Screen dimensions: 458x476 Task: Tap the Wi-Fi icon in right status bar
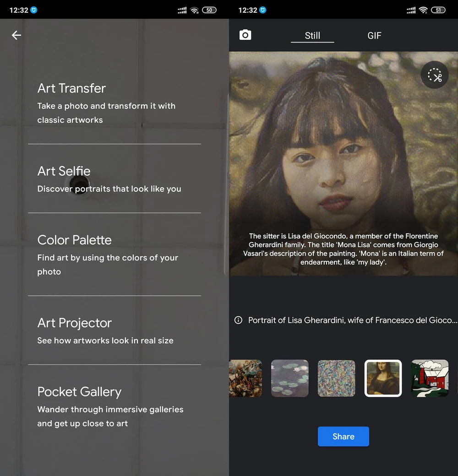(423, 10)
